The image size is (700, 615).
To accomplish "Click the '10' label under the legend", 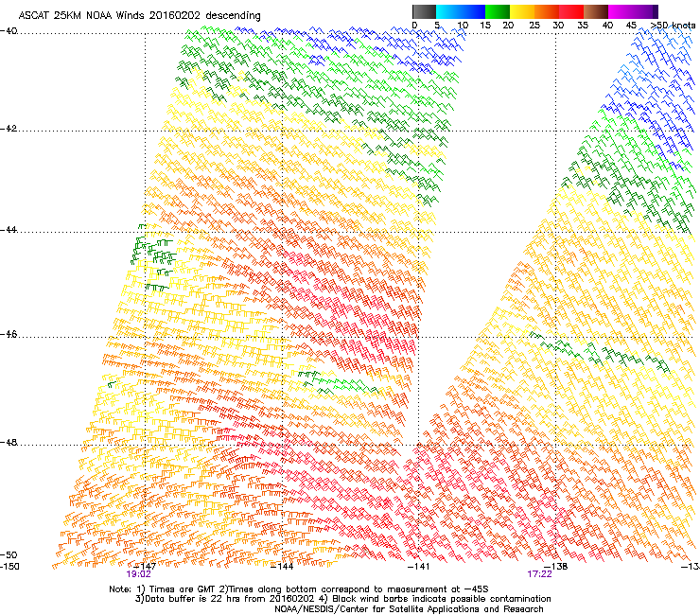I will click(x=463, y=25).
